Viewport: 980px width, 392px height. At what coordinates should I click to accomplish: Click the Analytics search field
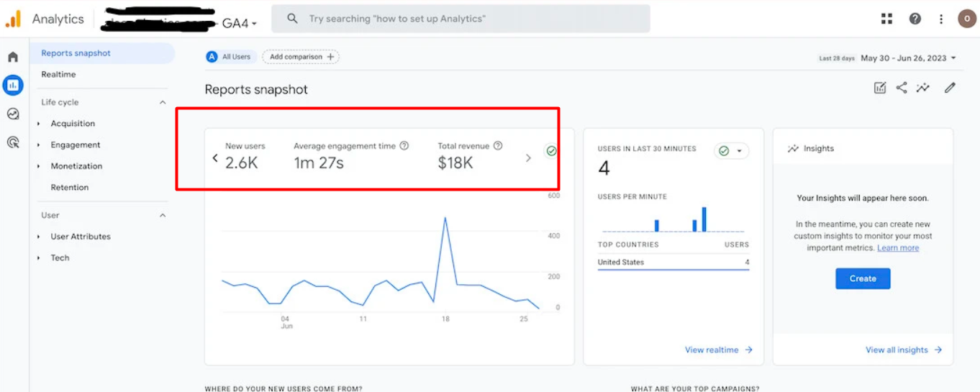point(460,19)
